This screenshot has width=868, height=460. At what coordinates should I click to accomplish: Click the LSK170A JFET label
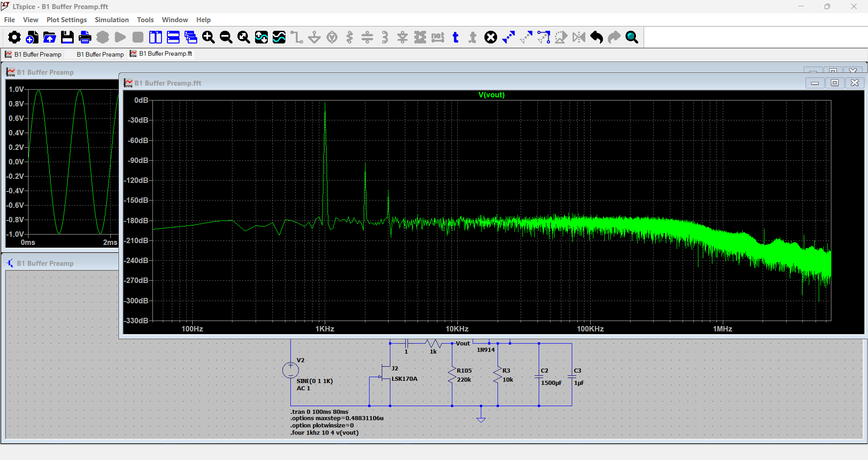coord(404,379)
